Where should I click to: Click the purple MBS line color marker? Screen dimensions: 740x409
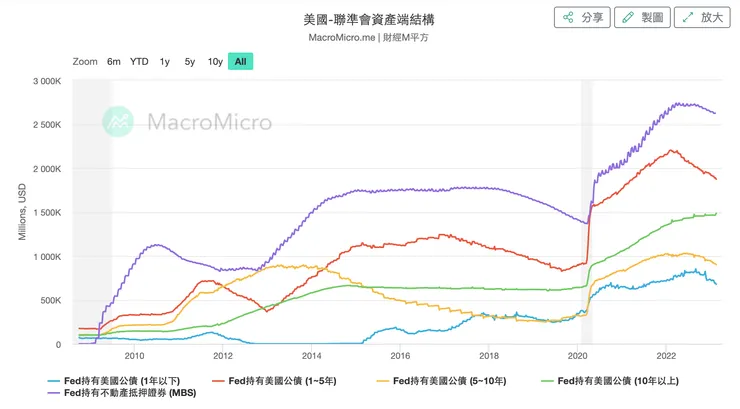[57, 394]
